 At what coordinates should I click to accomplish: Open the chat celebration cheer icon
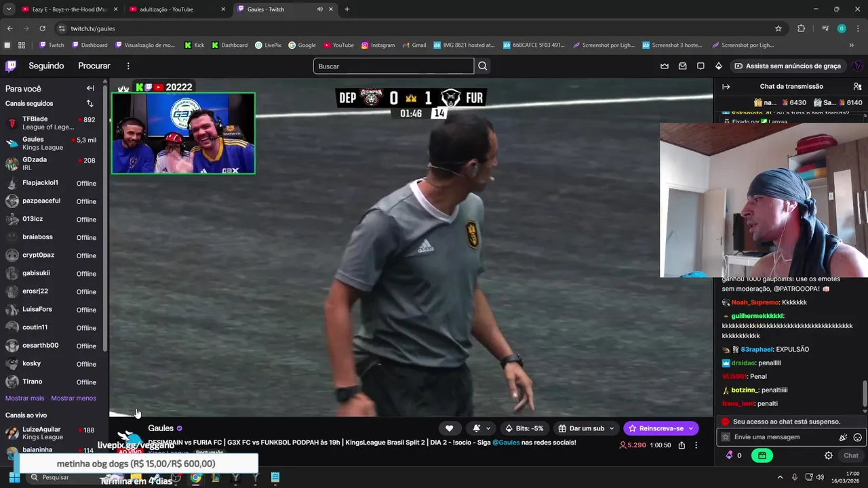843,437
